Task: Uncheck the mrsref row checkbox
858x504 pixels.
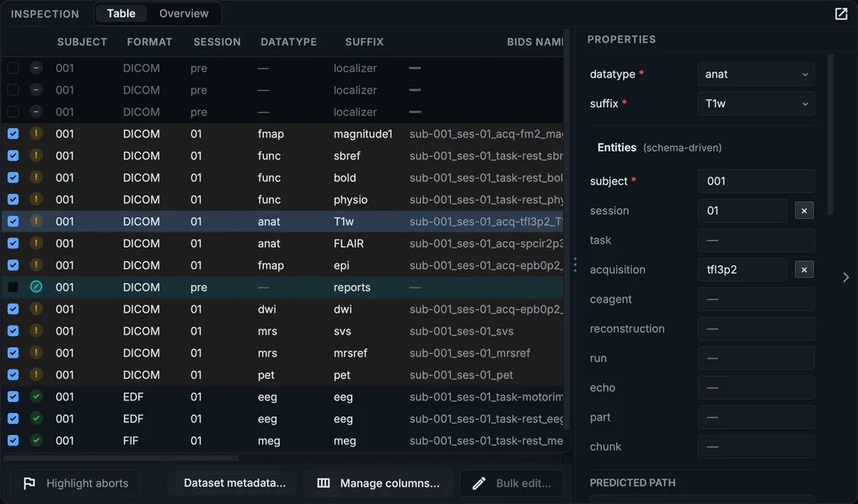Action: click(x=13, y=352)
